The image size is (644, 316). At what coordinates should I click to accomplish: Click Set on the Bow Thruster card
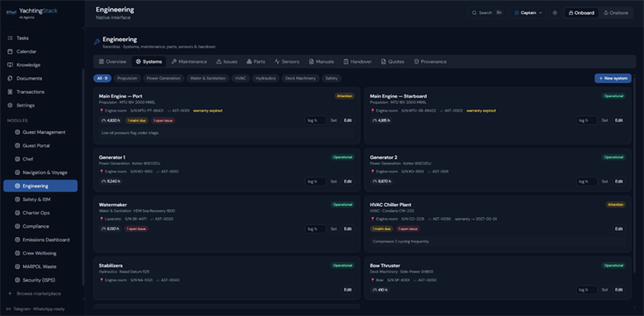(x=605, y=290)
